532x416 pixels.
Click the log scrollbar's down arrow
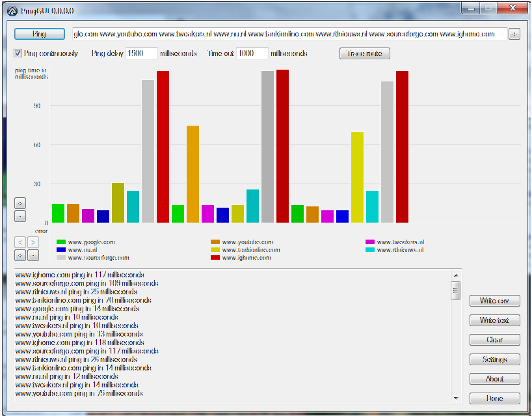coord(456,398)
